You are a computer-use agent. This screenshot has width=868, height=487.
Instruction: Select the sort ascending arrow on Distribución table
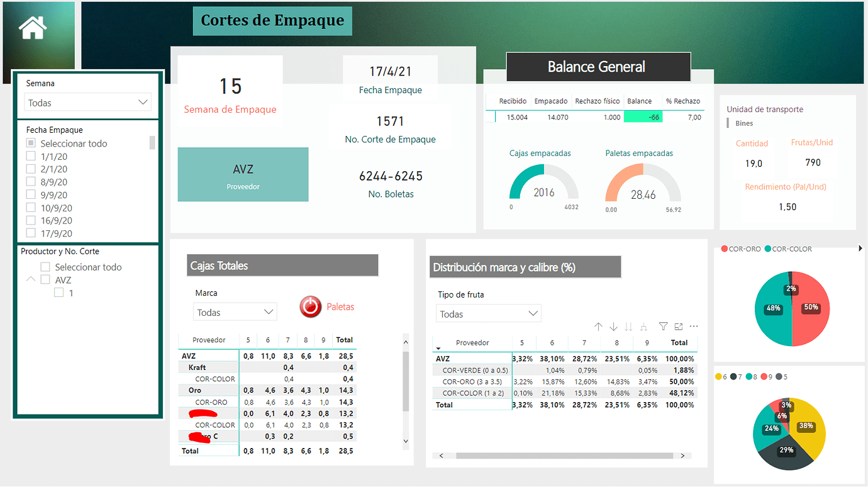[598, 327]
